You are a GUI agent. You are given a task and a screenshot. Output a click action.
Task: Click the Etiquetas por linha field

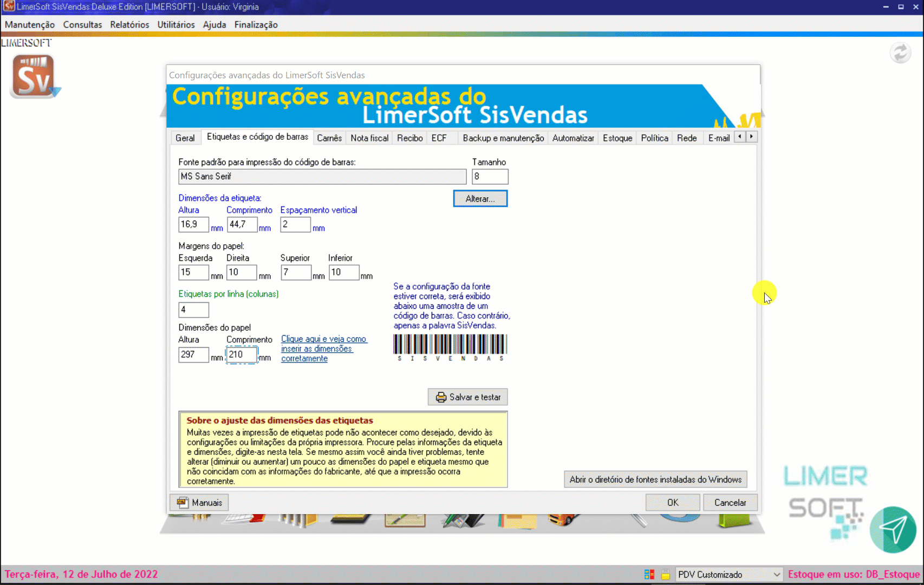pos(193,310)
